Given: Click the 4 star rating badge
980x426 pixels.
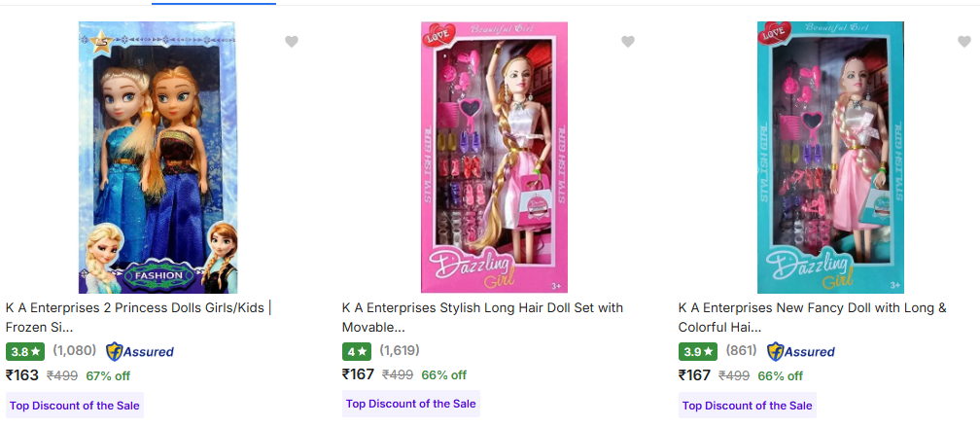Looking at the screenshot, I should (x=356, y=351).
